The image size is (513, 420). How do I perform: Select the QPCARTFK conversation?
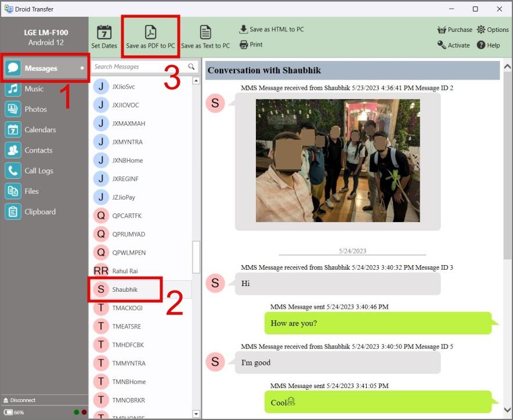140,216
